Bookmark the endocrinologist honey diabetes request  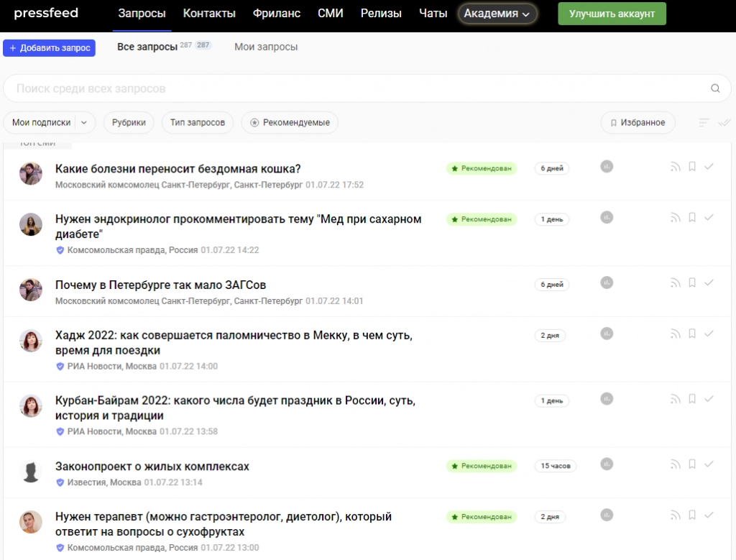(692, 217)
